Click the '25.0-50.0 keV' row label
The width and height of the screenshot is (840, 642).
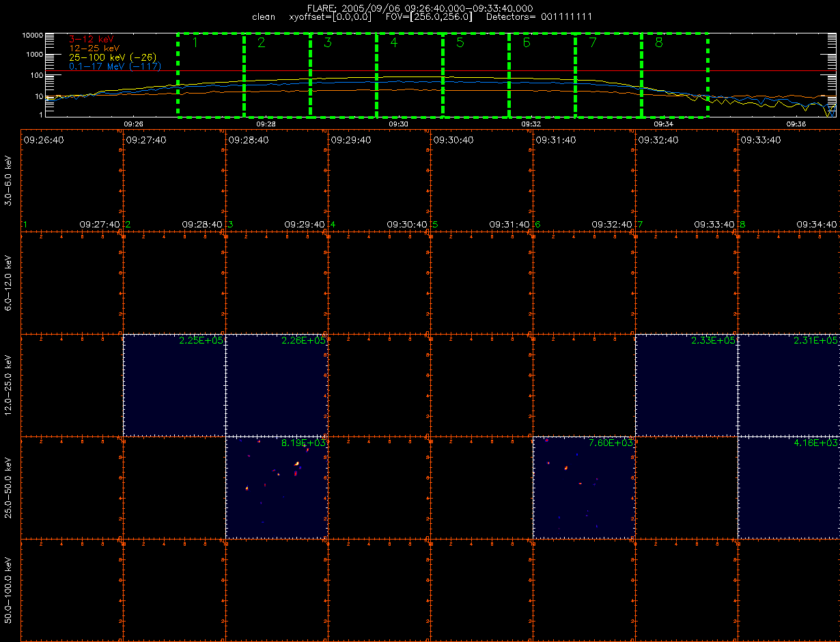coord(8,488)
